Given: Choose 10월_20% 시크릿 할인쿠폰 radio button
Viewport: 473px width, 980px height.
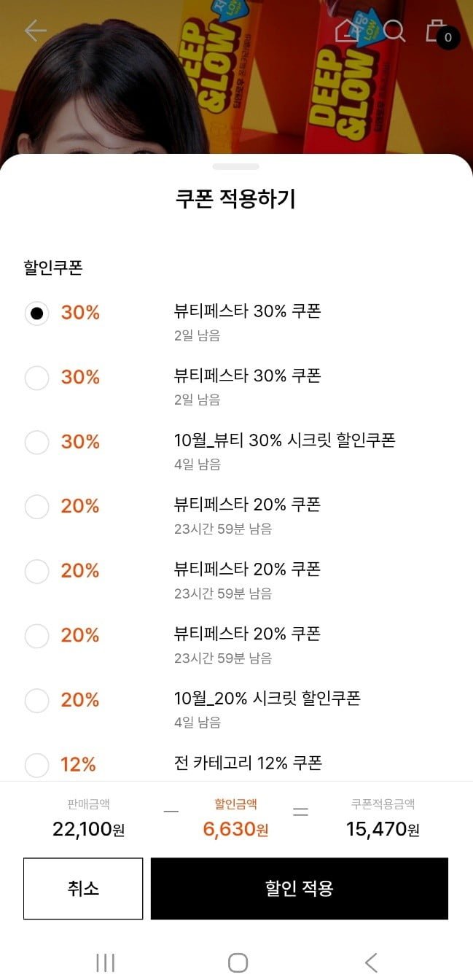Looking at the screenshot, I should [x=36, y=700].
